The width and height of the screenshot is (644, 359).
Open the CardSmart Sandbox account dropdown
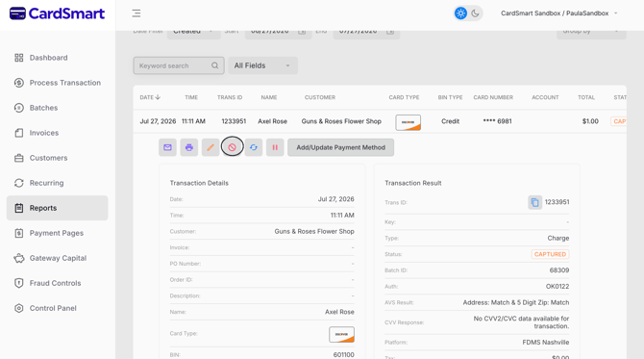[x=559, y=13]
